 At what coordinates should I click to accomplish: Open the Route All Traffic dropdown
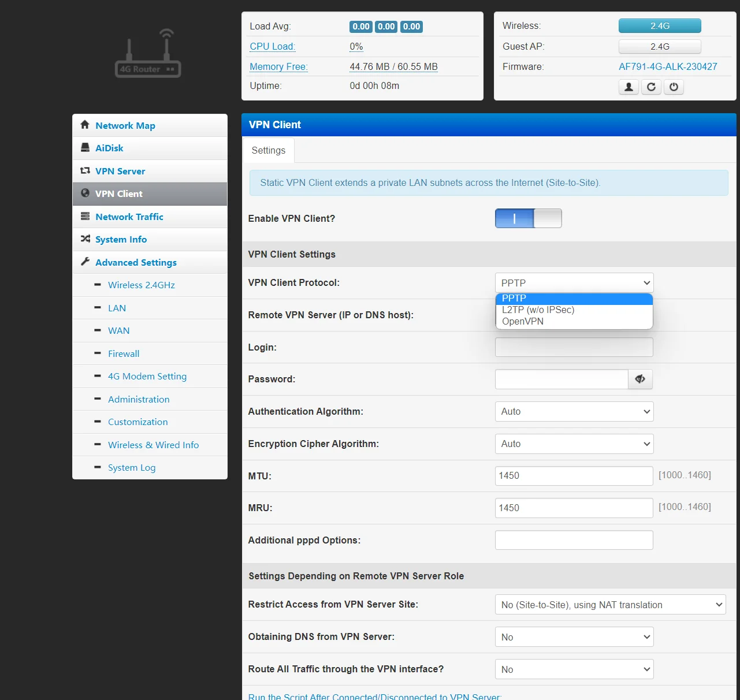(x=574, y=669)
